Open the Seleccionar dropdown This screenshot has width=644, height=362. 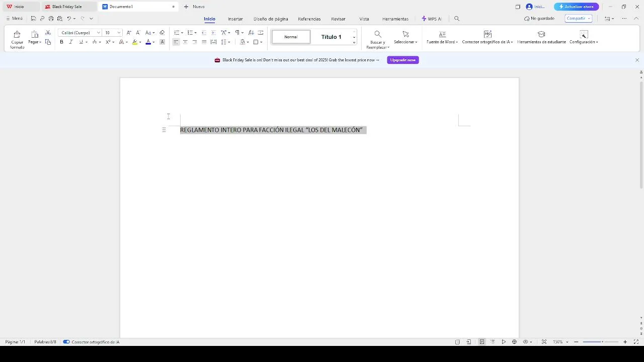(x=406, y=42)
